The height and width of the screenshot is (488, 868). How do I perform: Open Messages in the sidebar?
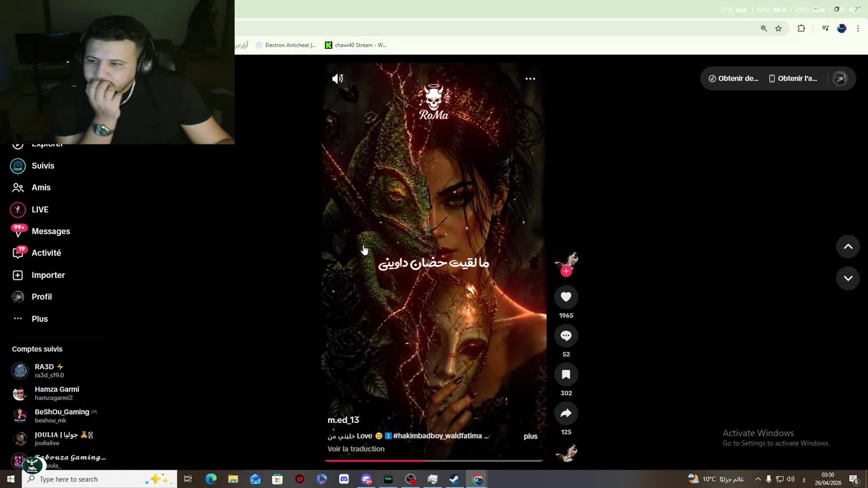pos(50,231)
